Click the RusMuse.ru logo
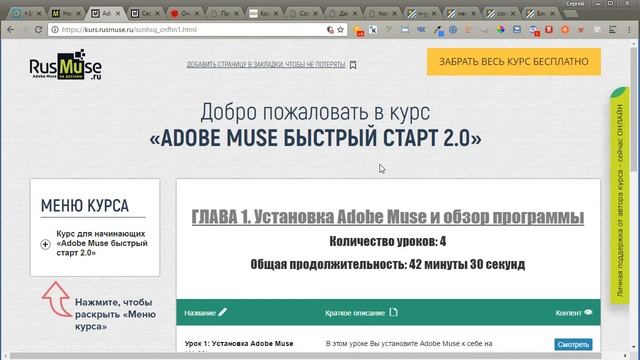 coord(65,65)
